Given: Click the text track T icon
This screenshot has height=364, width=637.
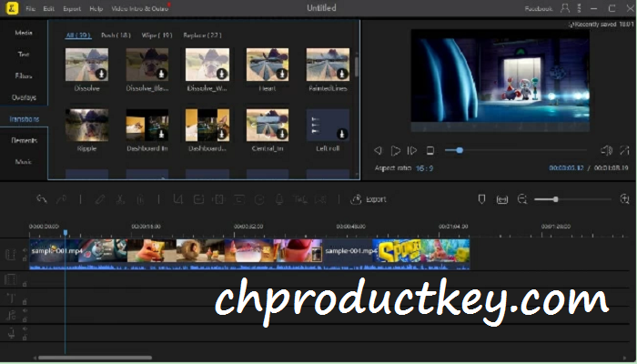Looking at the screenshot, I should coord(11,298).
